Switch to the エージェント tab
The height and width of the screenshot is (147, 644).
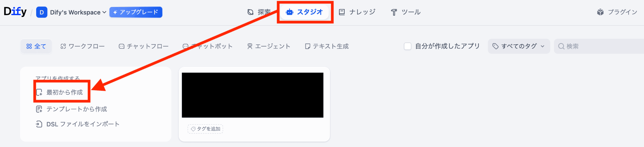269,46
